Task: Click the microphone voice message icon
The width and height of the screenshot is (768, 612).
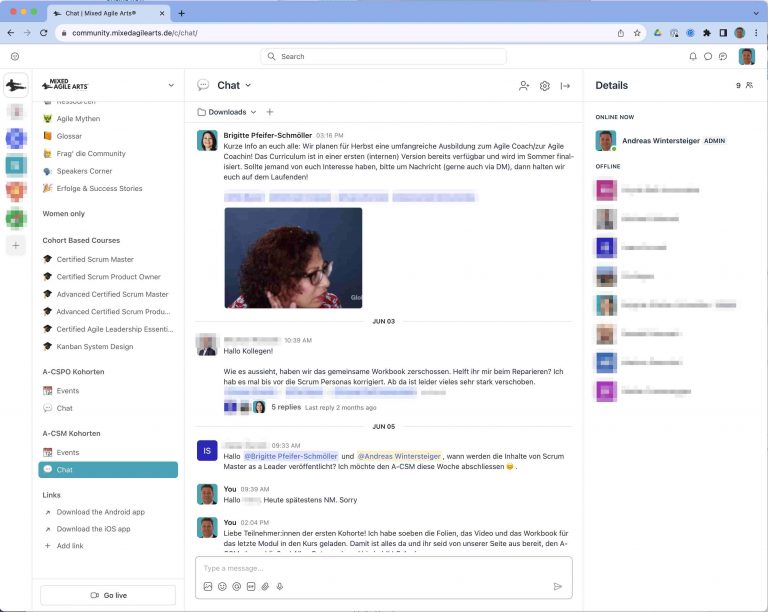Action: 280,586
